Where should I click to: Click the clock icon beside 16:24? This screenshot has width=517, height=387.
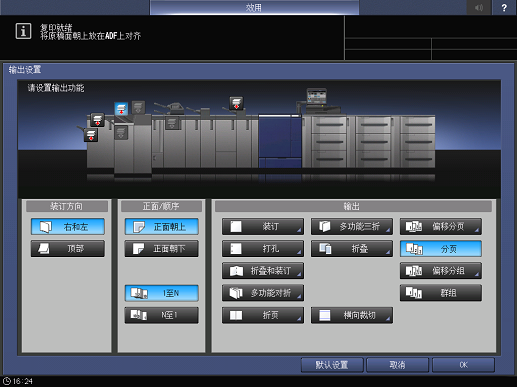(x=7, y=381)
